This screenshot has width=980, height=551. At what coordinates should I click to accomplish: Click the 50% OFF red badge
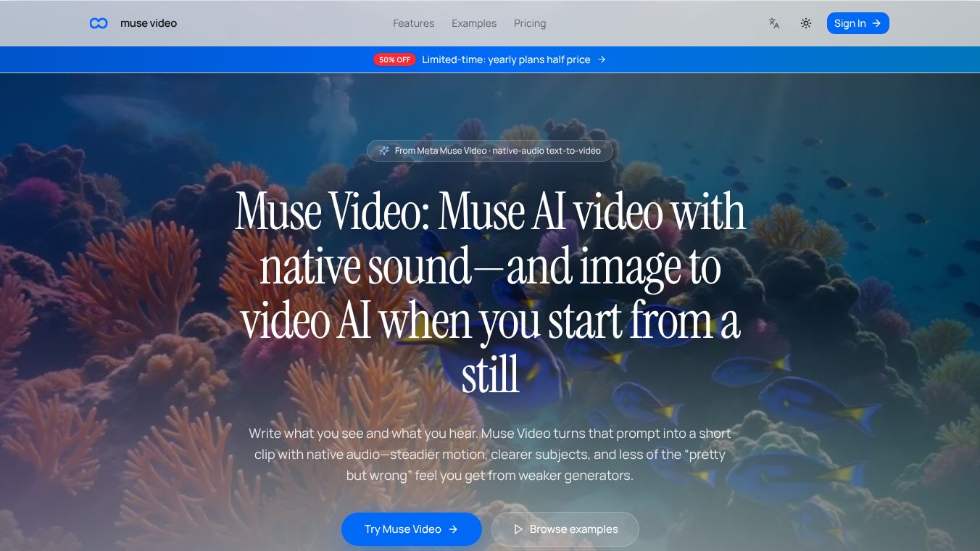click(394, 59)
